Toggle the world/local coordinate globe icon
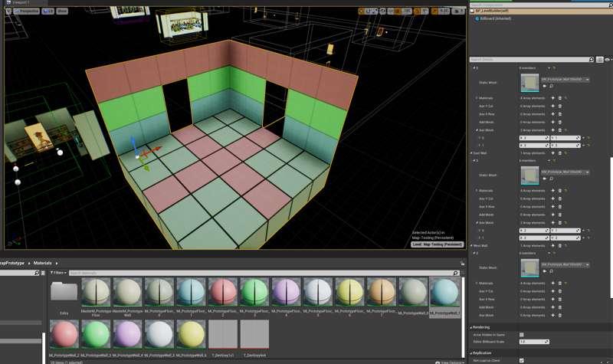 pos(382,11)
